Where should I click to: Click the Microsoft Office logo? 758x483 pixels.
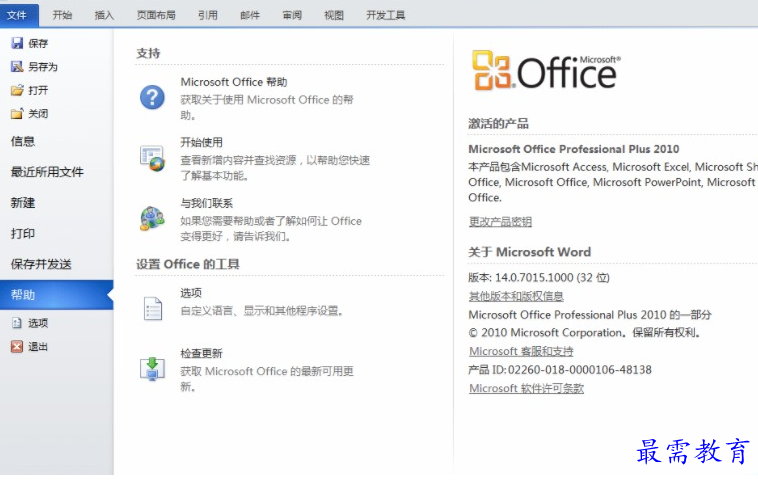(546, 71)
